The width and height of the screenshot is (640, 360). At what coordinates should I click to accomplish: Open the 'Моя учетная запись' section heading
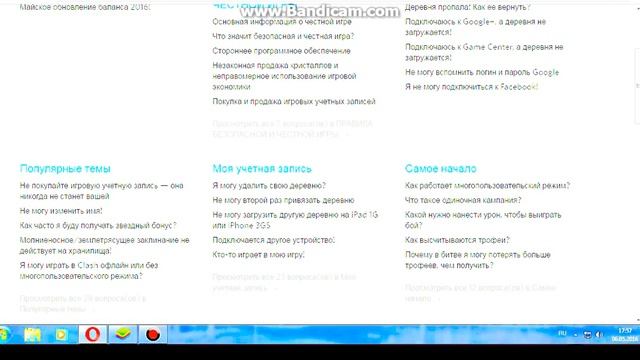point(262,169)
